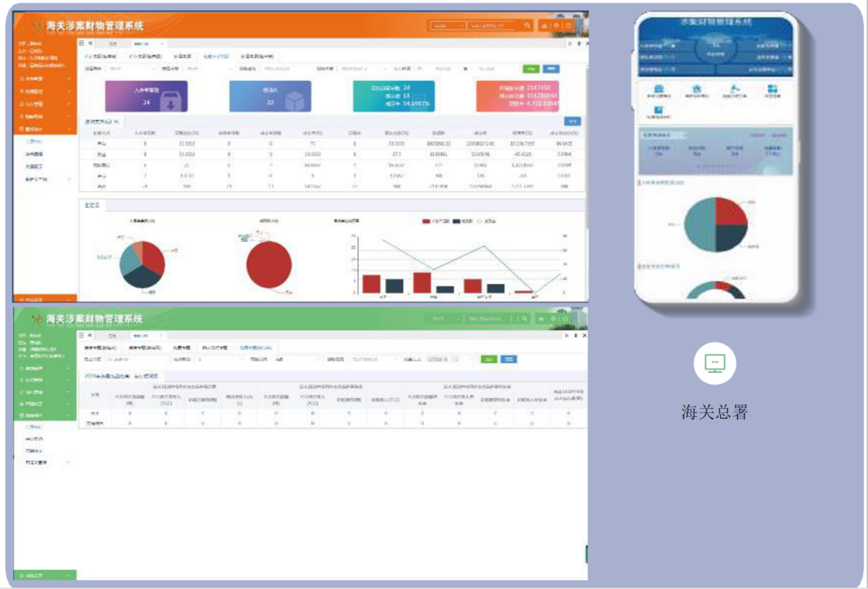868x589 pixels.
Task: Click the green monitor icon above 海关总署
Action: point(714,363)
